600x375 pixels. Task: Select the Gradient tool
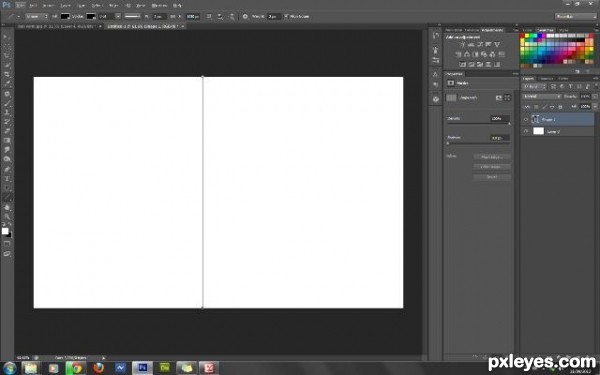pos(7,140)
